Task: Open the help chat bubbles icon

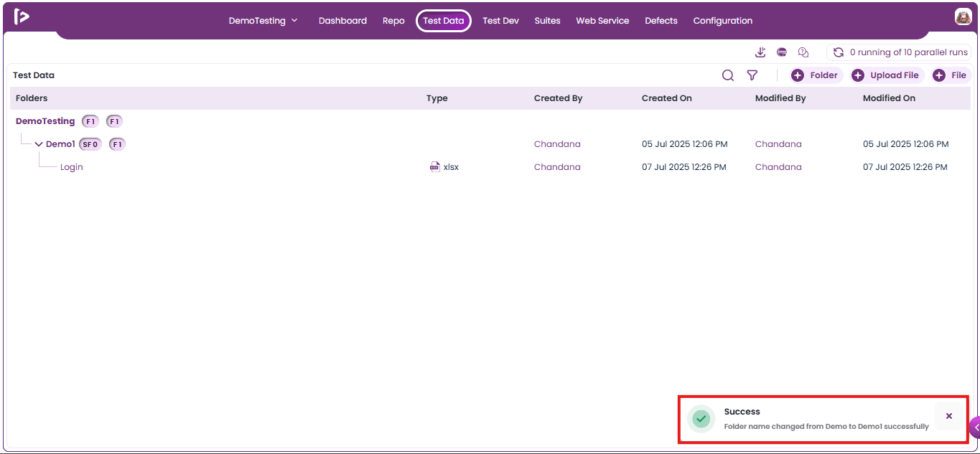Action: coord(803,52)
